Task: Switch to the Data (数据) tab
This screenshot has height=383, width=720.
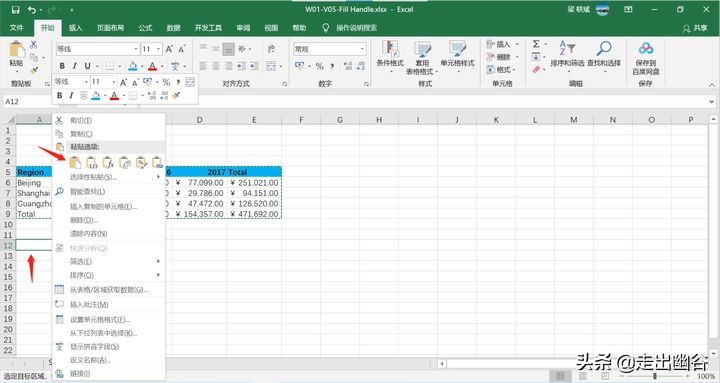Action: pos(173,28)
